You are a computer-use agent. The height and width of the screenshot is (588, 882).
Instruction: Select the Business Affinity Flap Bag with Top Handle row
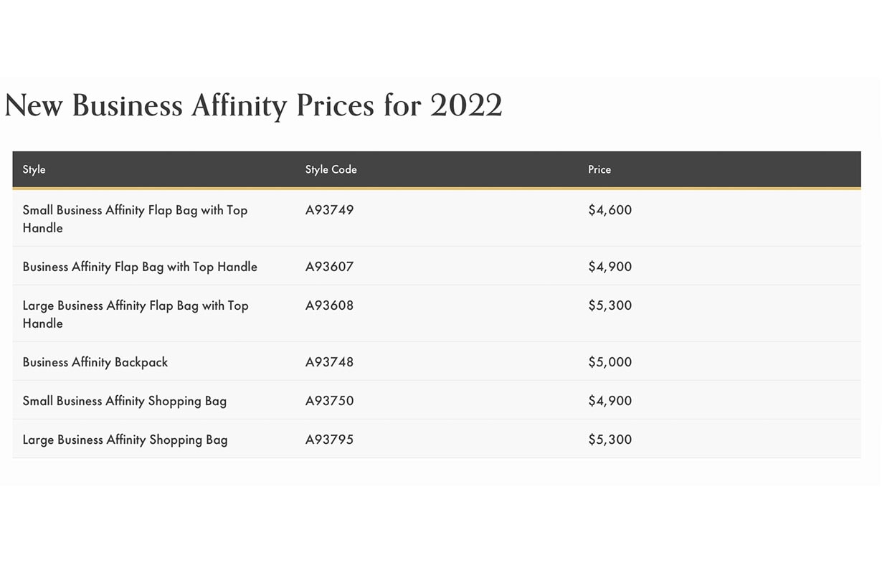[x=140, y=267]
